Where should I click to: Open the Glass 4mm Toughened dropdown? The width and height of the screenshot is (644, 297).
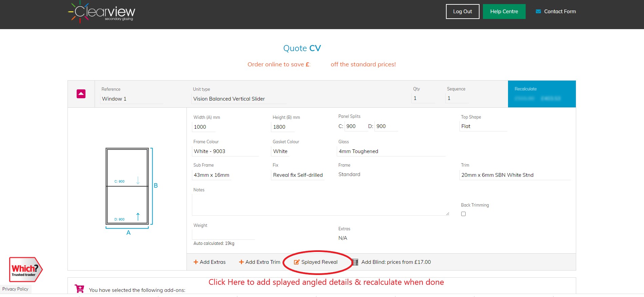click(x=391, y=151)
